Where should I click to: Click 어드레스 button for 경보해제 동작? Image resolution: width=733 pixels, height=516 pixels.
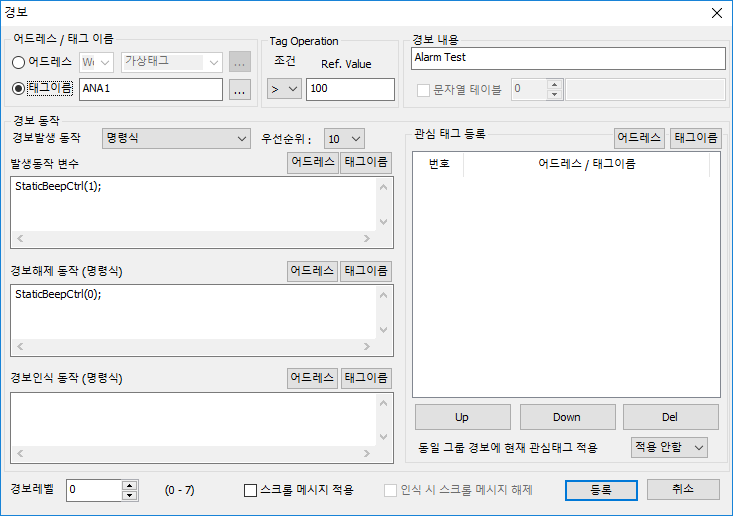pyautogui.click(x=312, y=271)
